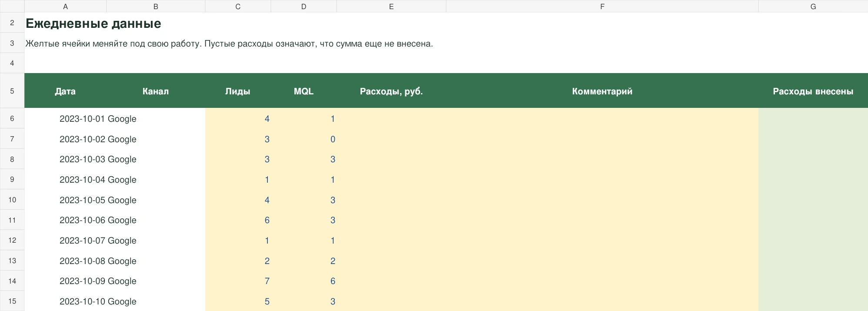Click the 'Канал' header cell

click(156, 91)
